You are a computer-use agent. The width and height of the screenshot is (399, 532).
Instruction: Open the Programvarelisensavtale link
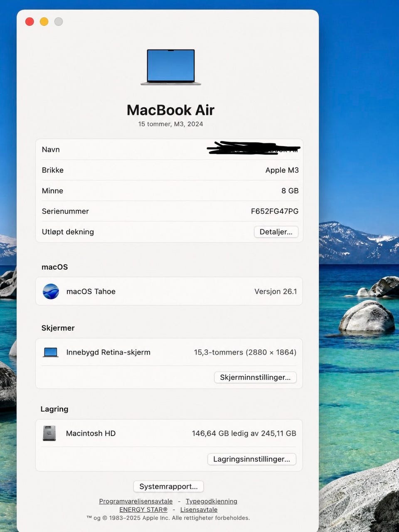[x=135, y=501]
